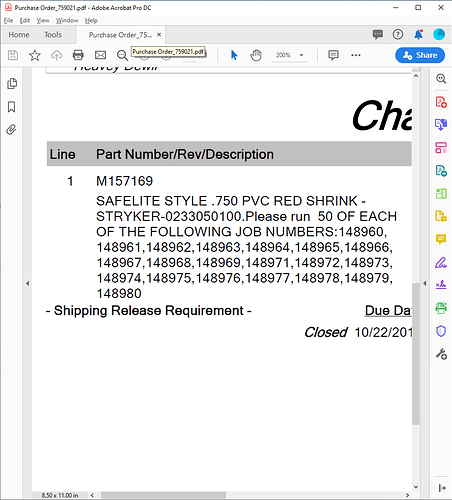Click the horizontal scrollbar thumb
The width and height of the screenshot is (452, 500).
point(163,495)
